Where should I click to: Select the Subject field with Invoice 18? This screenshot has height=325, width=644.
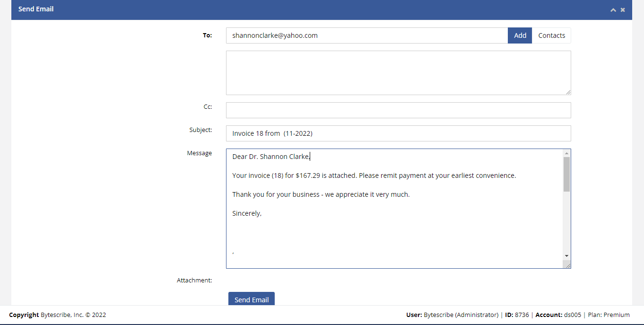pos(398,133)
